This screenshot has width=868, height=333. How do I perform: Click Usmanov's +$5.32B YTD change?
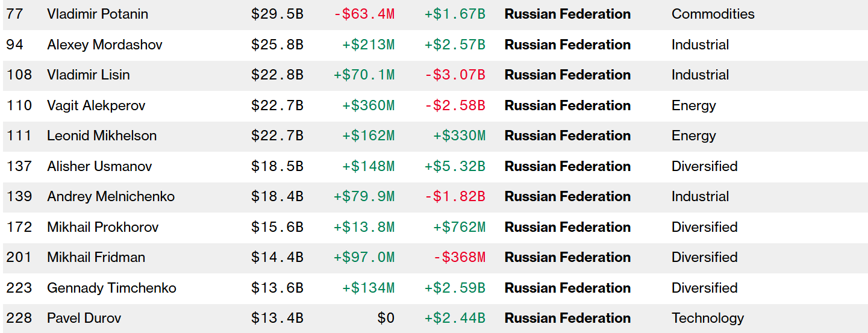point(455,166)
